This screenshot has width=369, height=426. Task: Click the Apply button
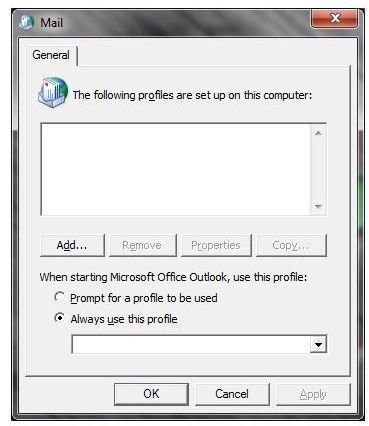tap(313, 394)
